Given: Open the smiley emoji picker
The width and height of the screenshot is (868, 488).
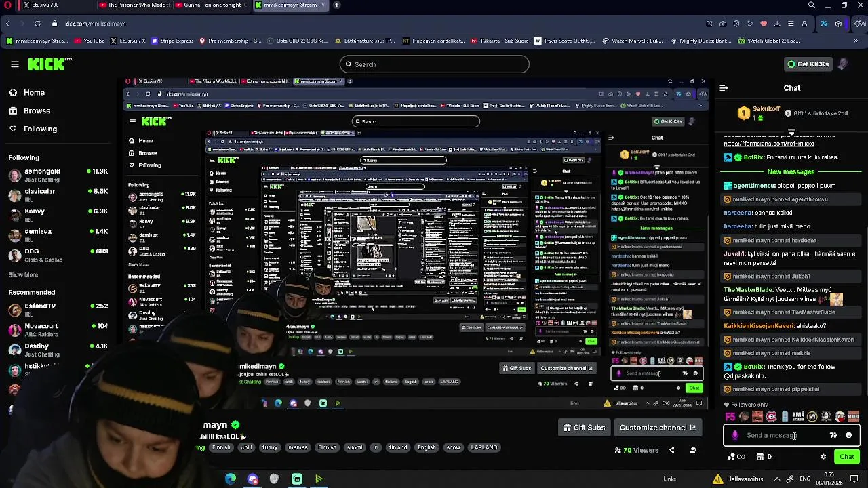Looking at the screenshot, I should tap(848, 436).
